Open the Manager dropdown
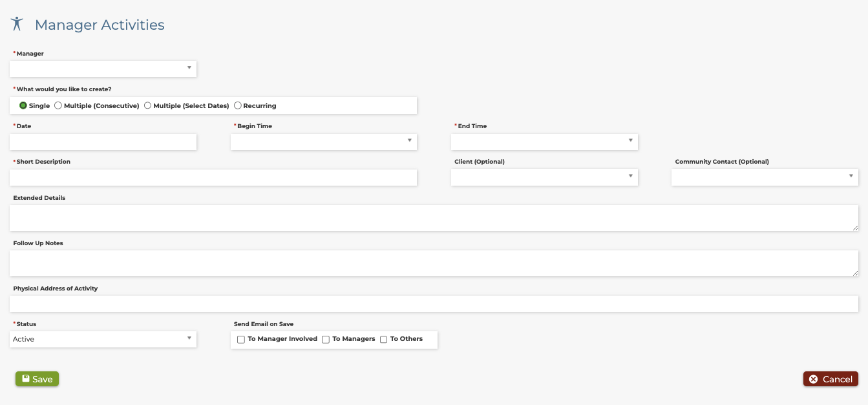The width and height of the screenshot is (868, 405). click(103, 69)
